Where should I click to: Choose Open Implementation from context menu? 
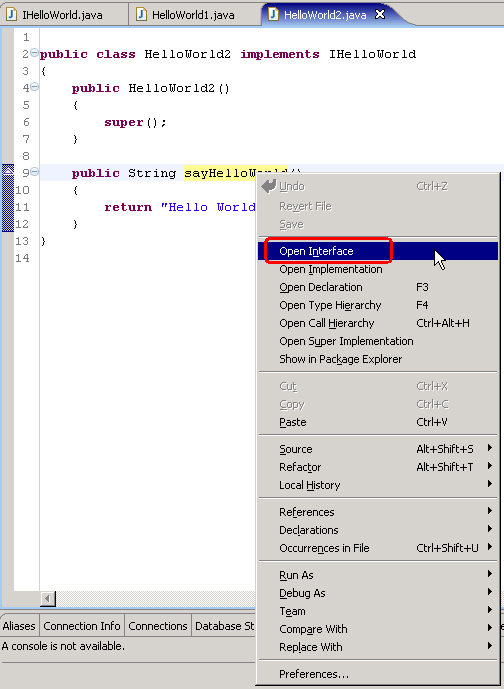(378, 269)
